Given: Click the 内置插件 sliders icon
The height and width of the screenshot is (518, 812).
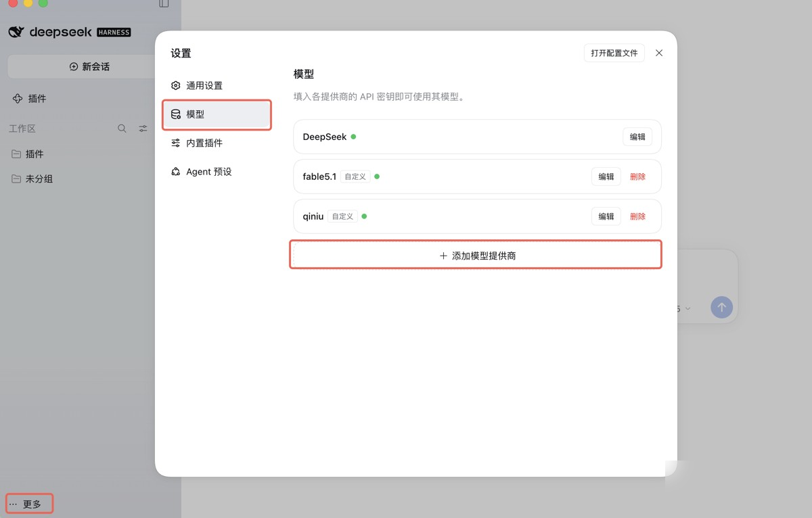Looking at the screenshot, I should pos(176,143).
